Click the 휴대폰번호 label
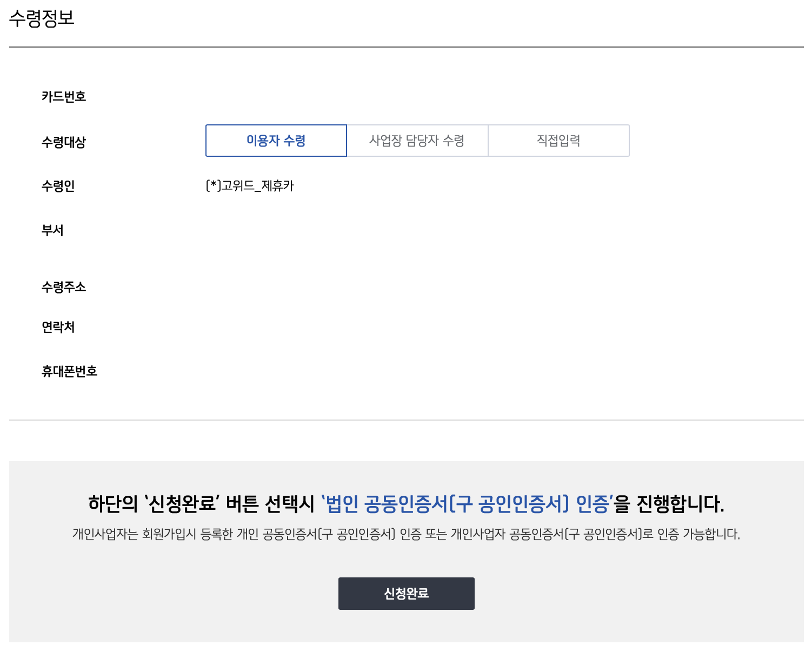The width and height of the screenshot is (812, 652). pyautogui.click(x=69, y=371)
